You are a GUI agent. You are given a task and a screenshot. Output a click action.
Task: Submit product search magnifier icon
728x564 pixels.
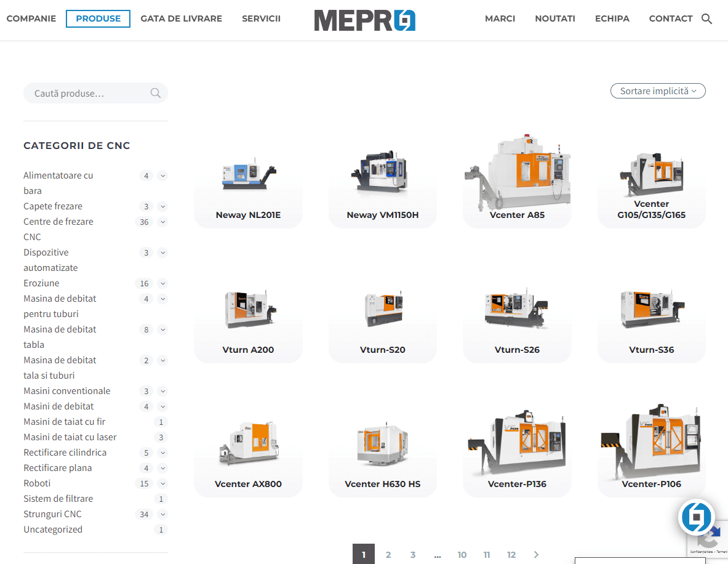(156, 94)
